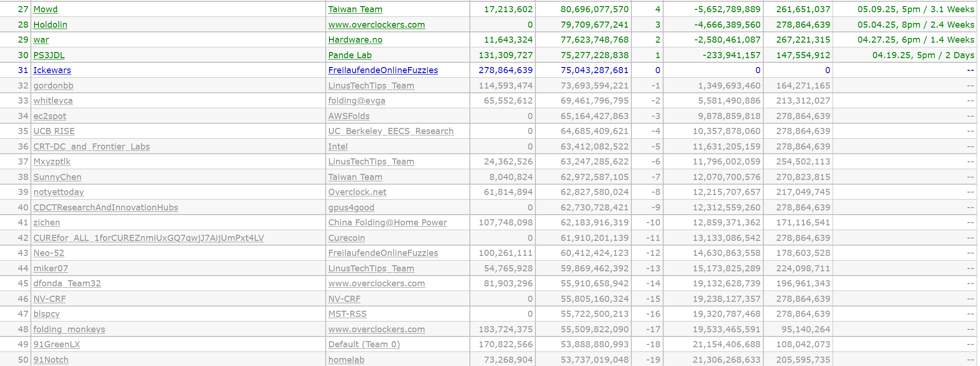Click the gpus4good team link

point(351,208)
